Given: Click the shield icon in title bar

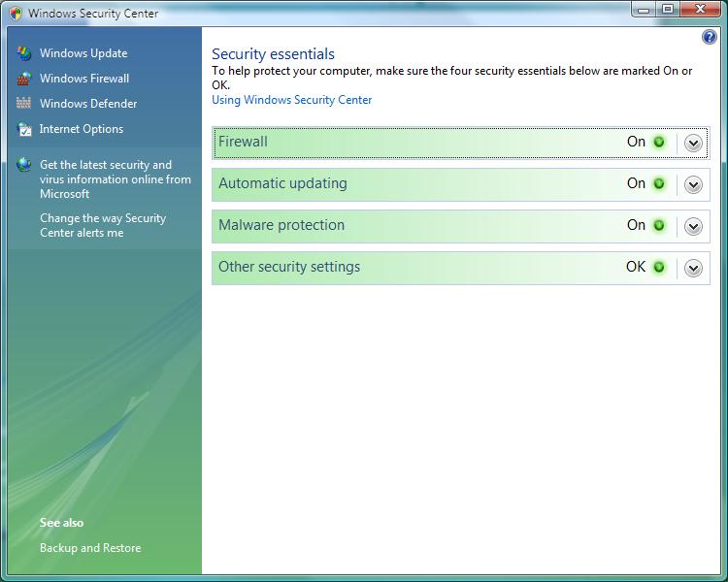Looking at the screenshot, I should (16, 14).
